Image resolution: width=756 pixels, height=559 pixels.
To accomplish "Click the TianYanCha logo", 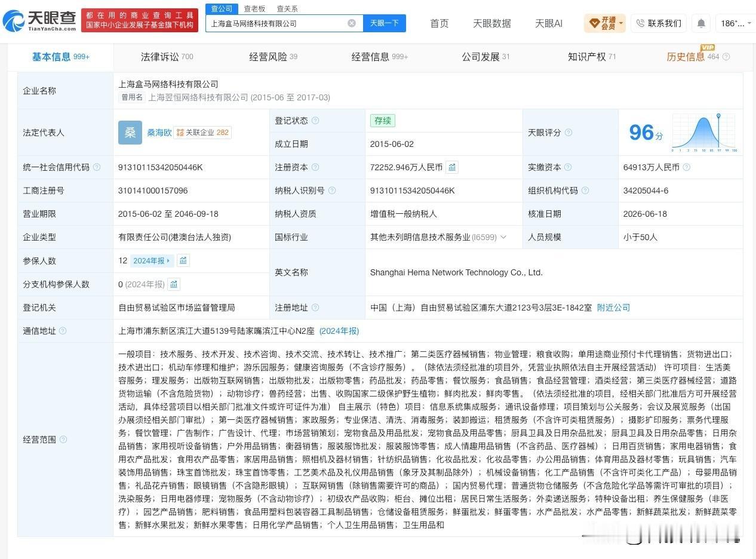I will (39, 21).
